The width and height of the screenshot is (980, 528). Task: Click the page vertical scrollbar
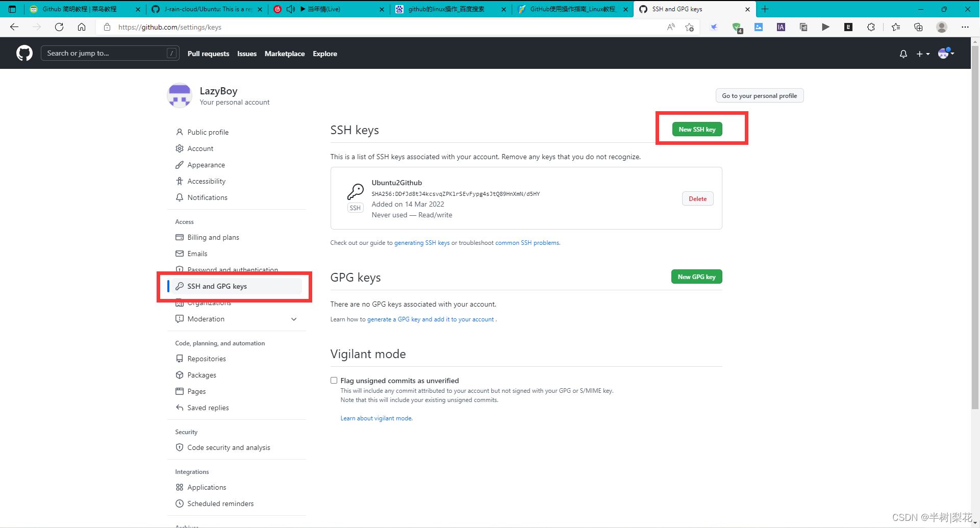click(x=975, y=227)
